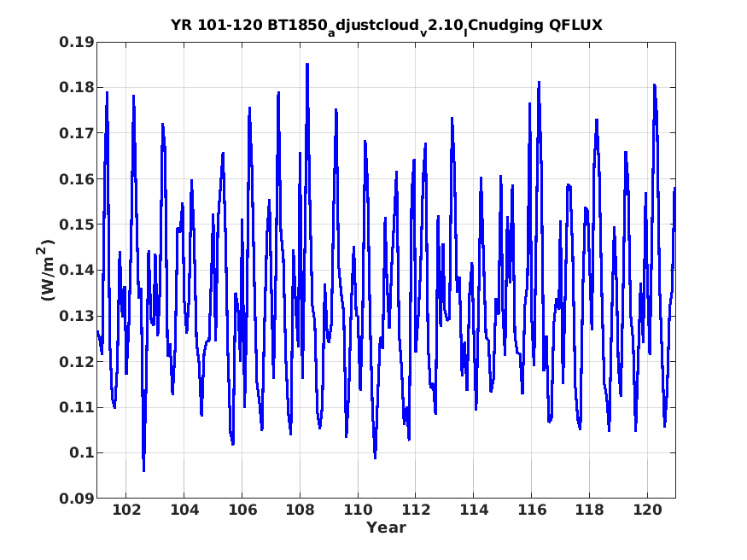
Task: Click the y-axis tick label 0.11
Action: (x=76, y=407)
